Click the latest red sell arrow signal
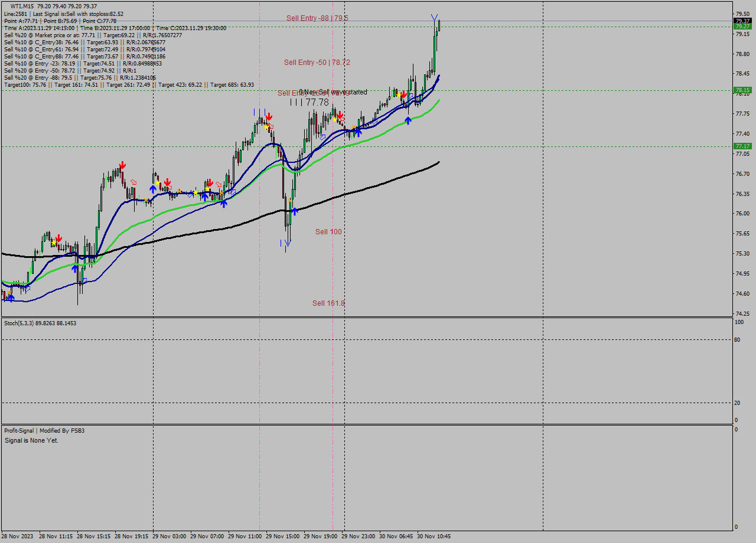Screen dimensions: 756x543 [x=404, y=94]
